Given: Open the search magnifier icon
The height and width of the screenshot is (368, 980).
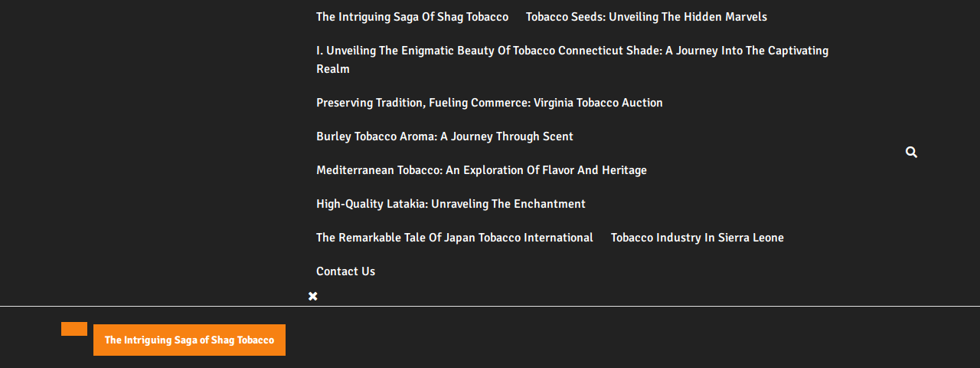Looking at the screenshot, I should coord(911,153).
